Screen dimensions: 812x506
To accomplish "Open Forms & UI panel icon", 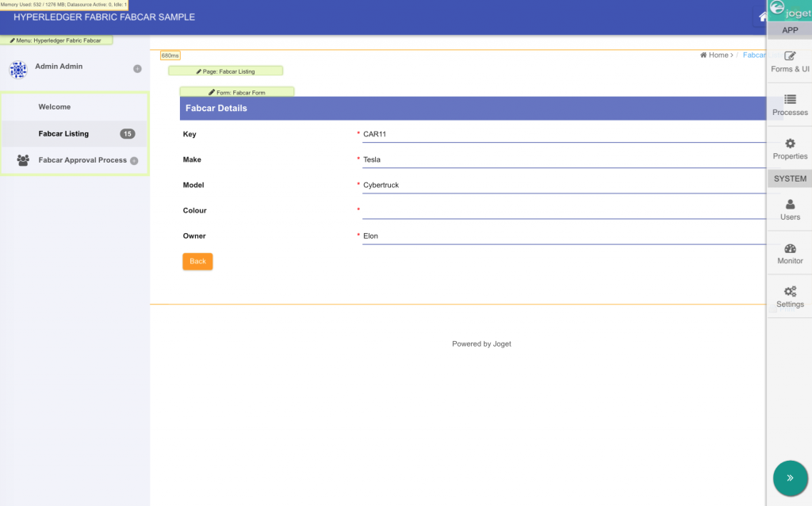I will [x=790, y=56].
